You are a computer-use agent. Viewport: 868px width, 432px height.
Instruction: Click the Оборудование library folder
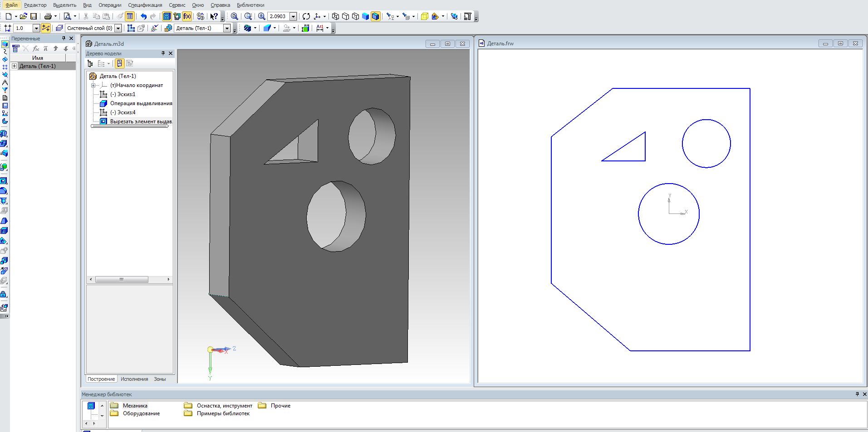(x=135, y=413)
